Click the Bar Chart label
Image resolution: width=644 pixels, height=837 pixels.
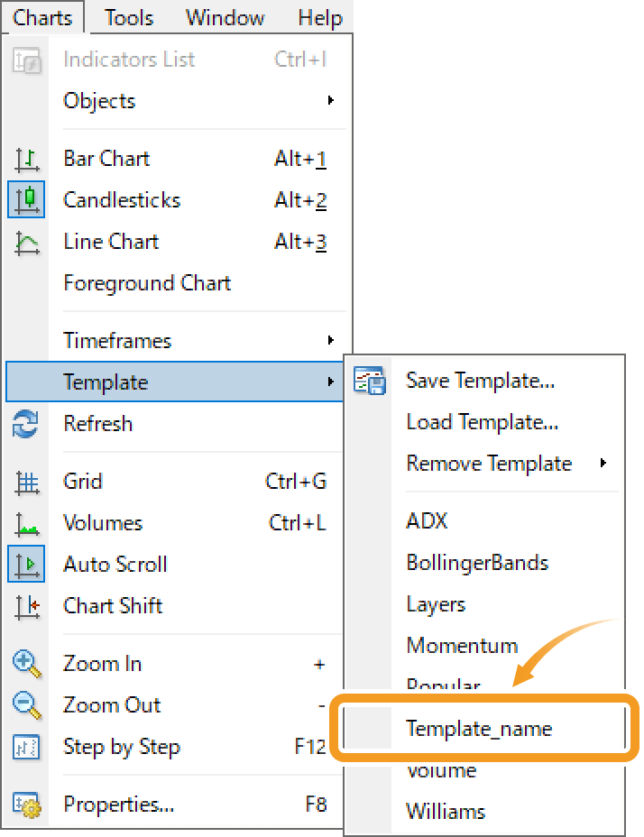point(106,159)
